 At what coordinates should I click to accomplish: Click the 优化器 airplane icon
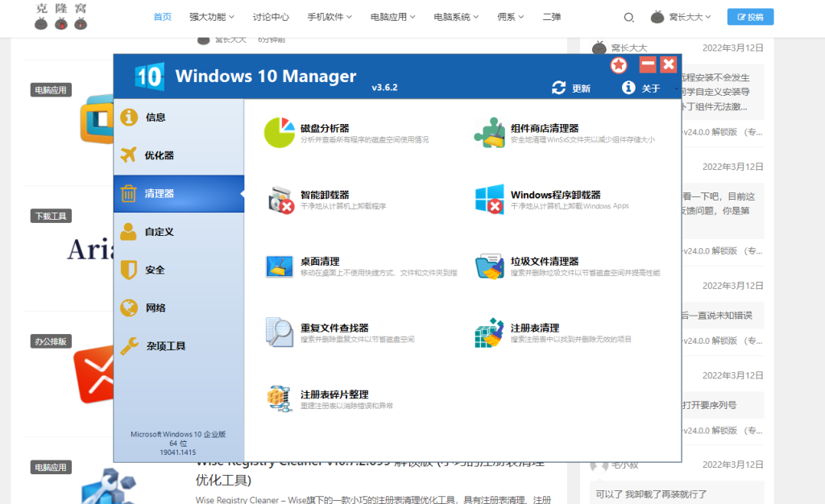pyautogui.click(x=128, y=155)
